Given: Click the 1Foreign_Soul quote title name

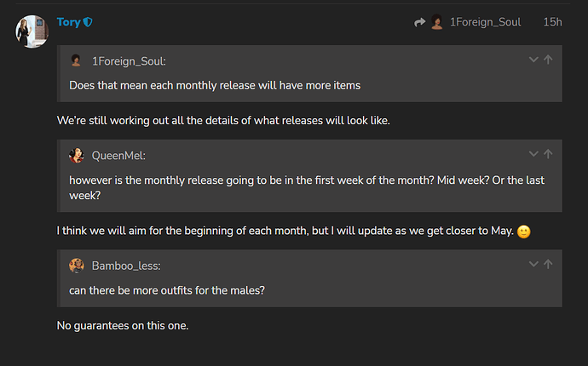Looking at the screenshot, I should tap(129, 61).
